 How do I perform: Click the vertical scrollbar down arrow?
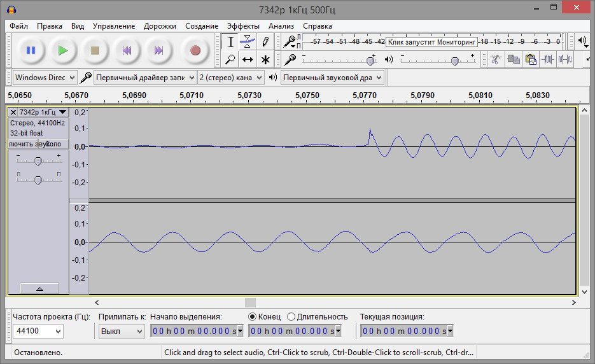point(584,292)
